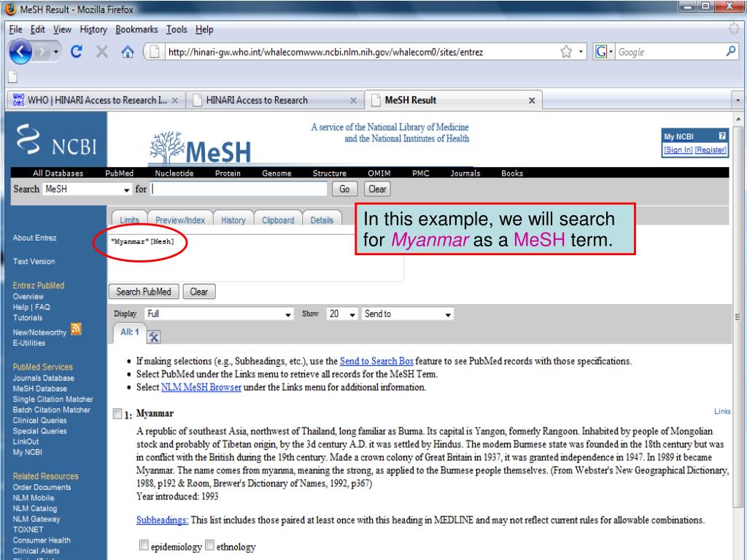Open the File menu

16,29
